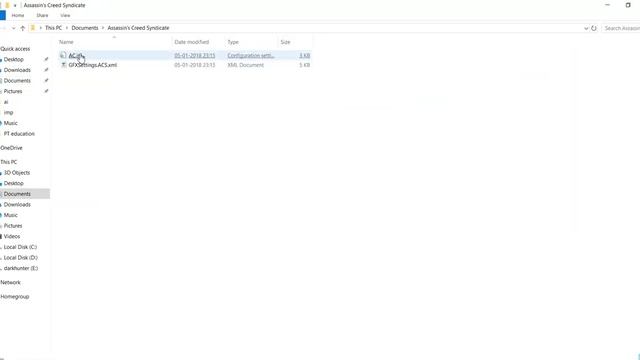Screen dimensions: 640x360
Task: Select Assassin's Creed Syndicate breadcrumb segment
Action: (x=138, y=28)
